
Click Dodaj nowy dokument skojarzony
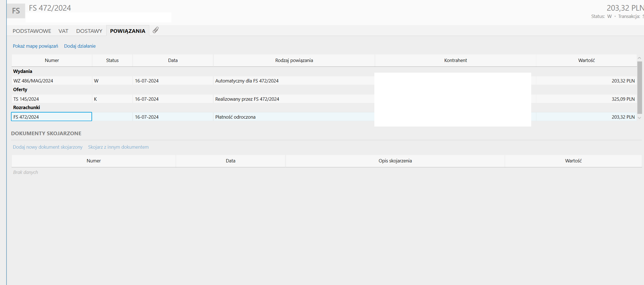pos(48,147)
